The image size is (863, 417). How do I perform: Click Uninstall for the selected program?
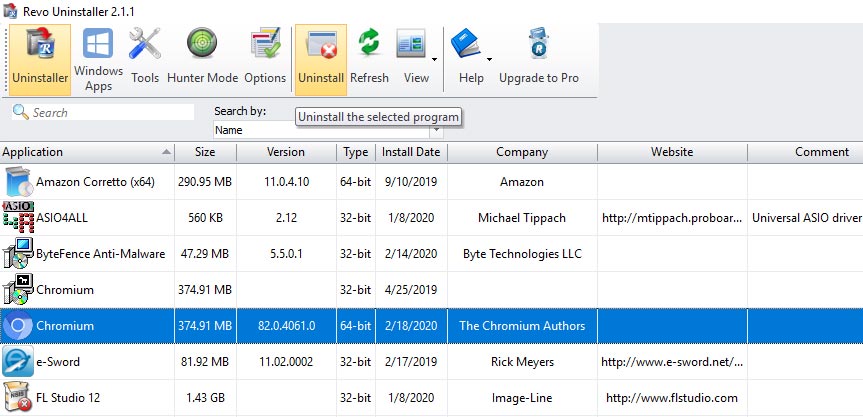pyautogui.click(x=321, y=59)
